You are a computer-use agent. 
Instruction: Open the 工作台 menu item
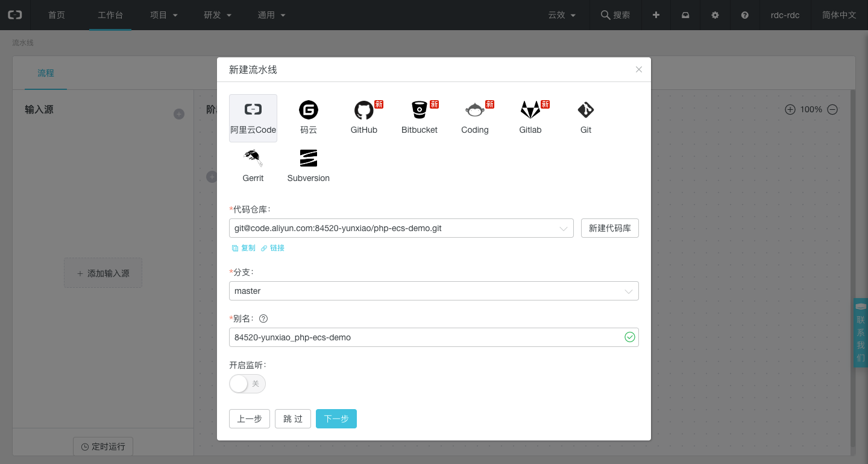[x=110, y=15]
